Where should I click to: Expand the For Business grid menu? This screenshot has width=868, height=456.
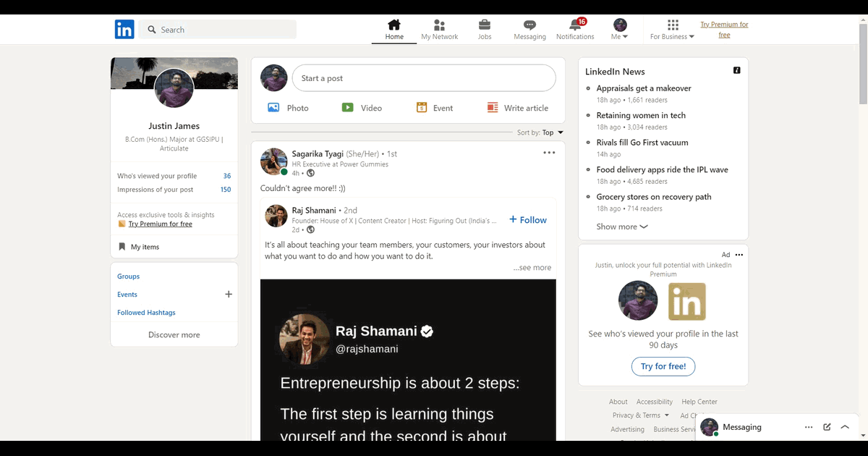pos(672,30)
